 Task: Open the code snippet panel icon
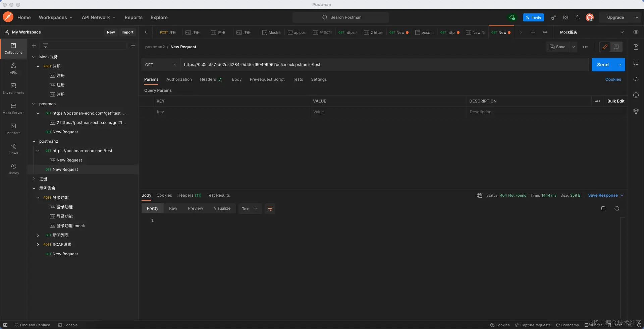click(x=636, y=79)
